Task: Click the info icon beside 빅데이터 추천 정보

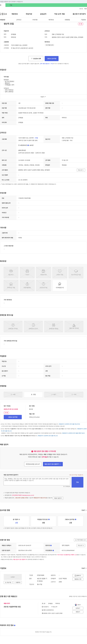Action: 15,625
